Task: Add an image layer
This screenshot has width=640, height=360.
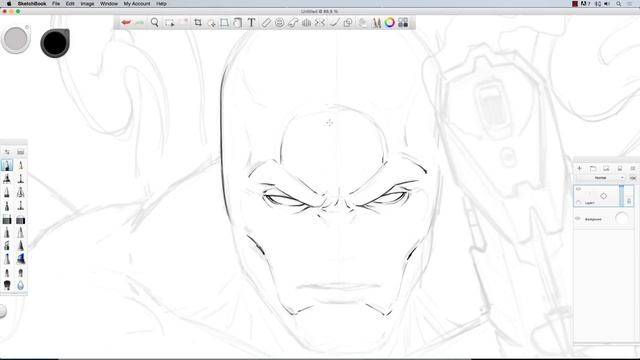Action: point(606,168)
